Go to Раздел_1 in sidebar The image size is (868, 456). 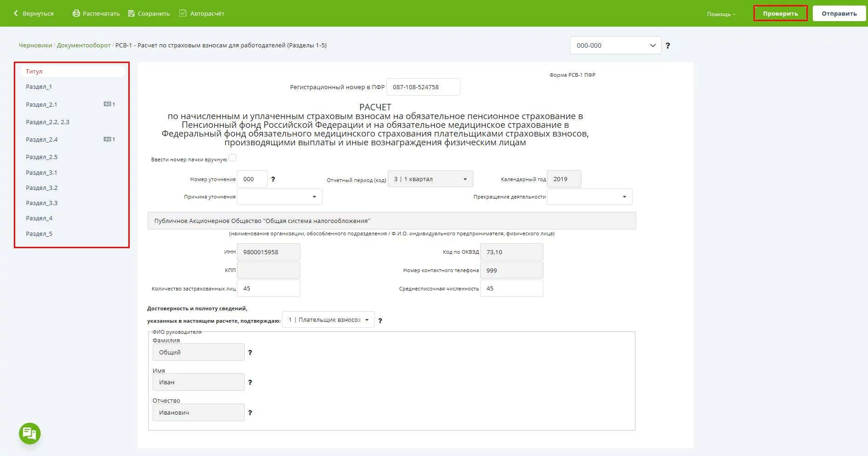point(39,87)
